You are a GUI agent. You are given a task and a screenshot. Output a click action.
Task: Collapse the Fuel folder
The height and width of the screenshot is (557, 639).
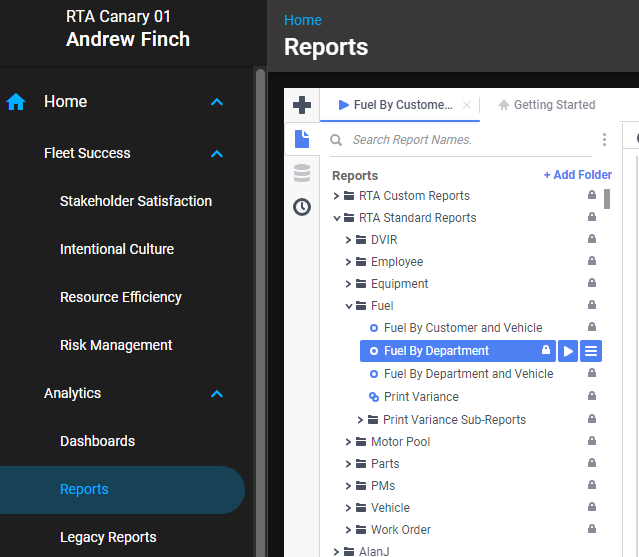pos(349,306)
